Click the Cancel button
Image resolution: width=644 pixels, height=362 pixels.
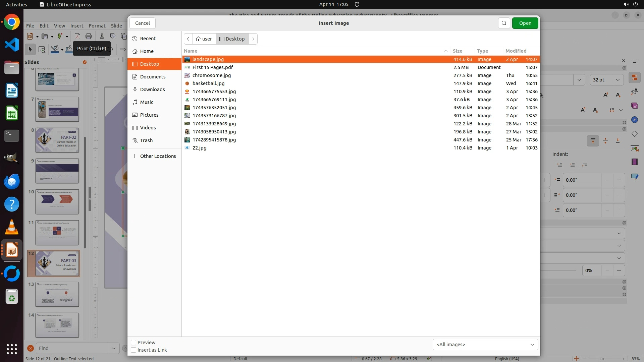[x=142, y=23]
